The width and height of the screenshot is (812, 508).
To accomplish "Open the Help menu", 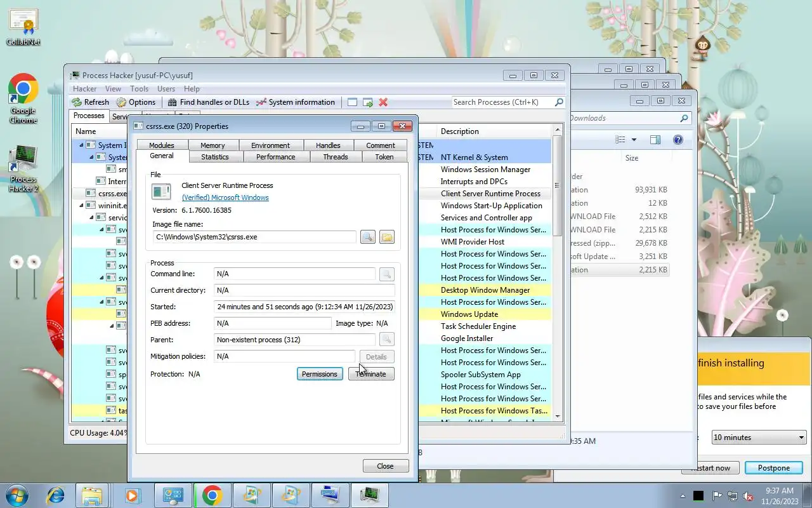I will point(192,89).
